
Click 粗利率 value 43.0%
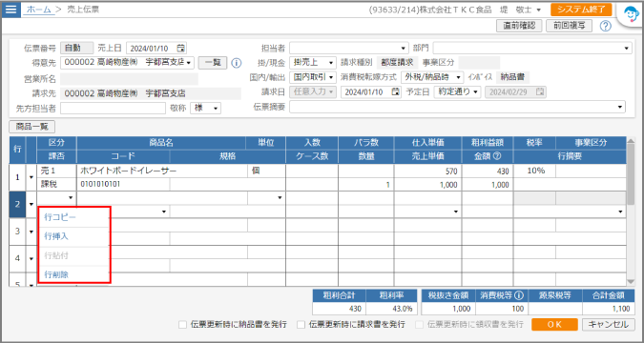tap(391, 309)
